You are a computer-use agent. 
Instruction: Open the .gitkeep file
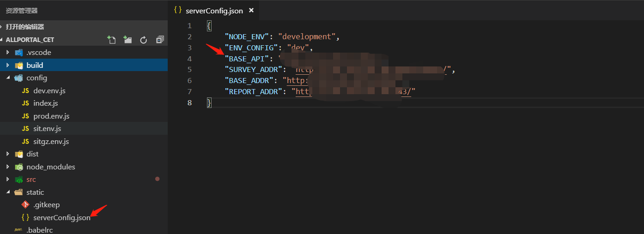point(46,204)
